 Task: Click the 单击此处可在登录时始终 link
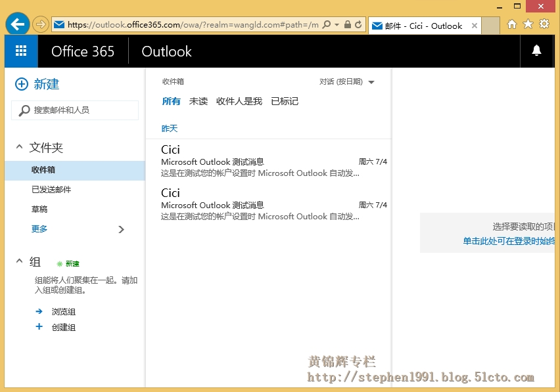[509, 241]
